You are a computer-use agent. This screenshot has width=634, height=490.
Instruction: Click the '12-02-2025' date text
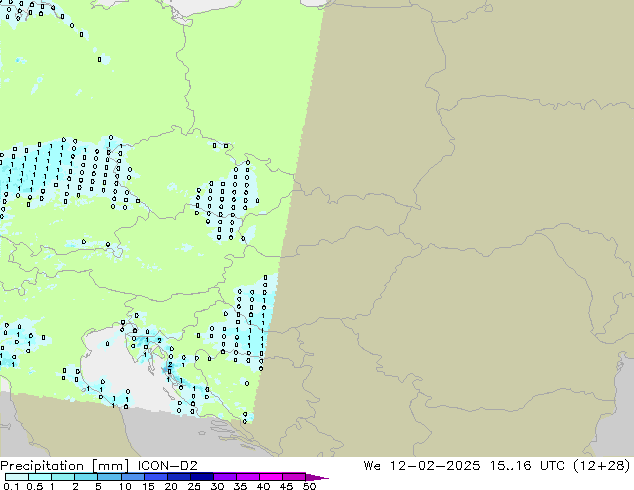pos(435,466)
